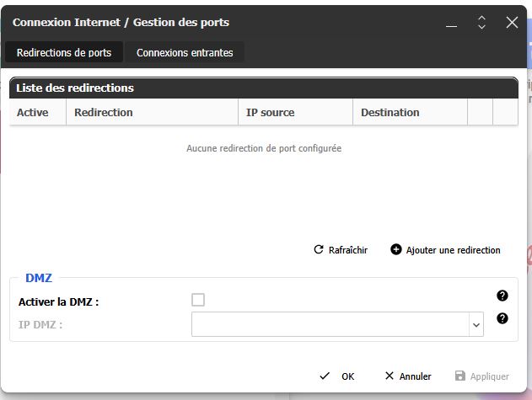Click inside the IP DMZ combo field
Viewport: 532px width, 400px height.
[x=329, y=324]
